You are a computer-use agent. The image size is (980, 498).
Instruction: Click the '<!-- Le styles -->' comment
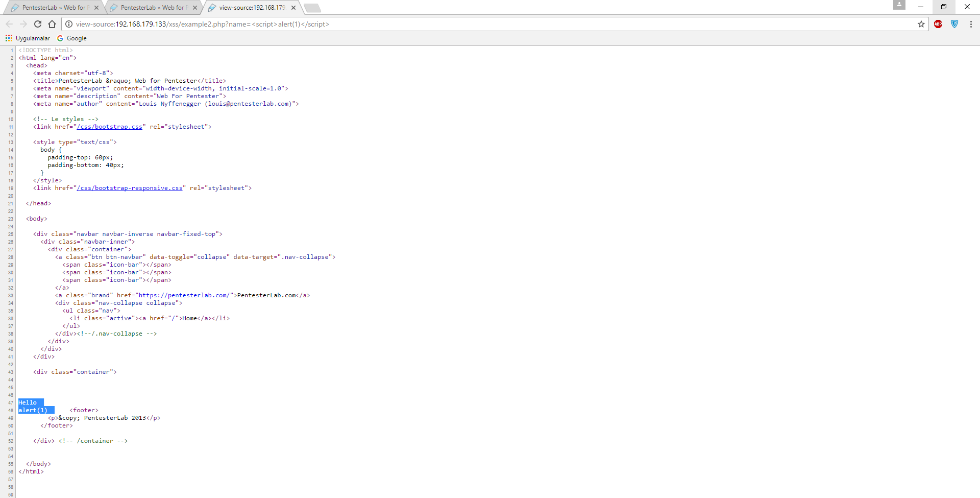tap(66, 119)
